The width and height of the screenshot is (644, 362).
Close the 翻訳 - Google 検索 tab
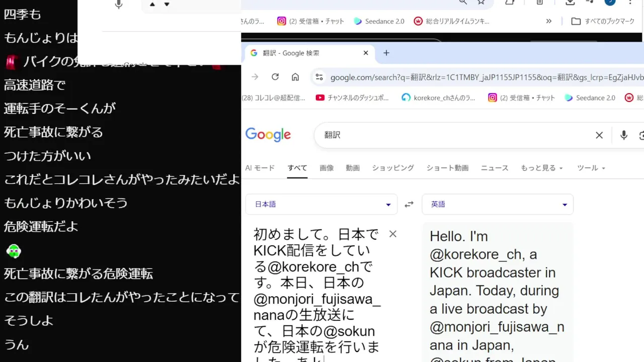click(366, 53)
